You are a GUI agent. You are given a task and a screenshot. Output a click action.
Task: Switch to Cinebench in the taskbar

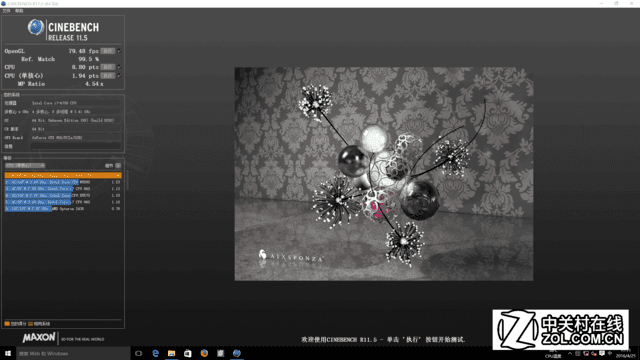(237, 353)
